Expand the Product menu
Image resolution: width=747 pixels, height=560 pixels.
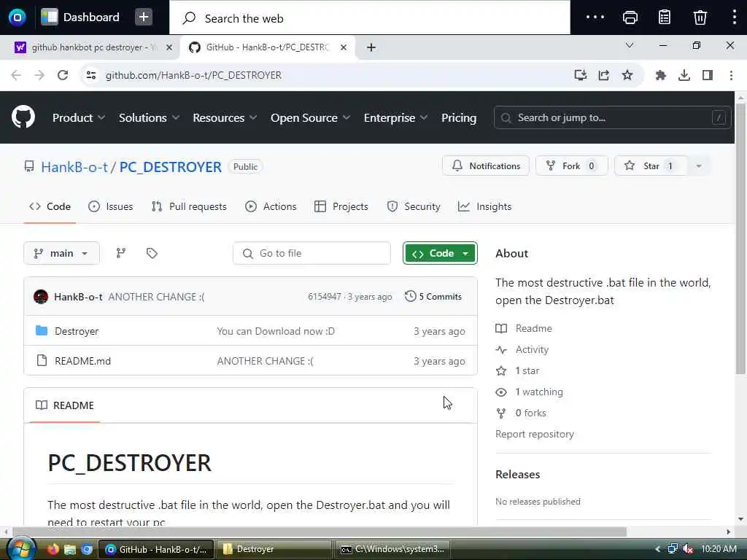(79, 117)
